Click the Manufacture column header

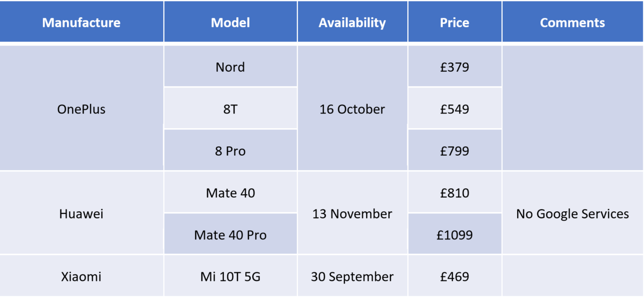82,22
